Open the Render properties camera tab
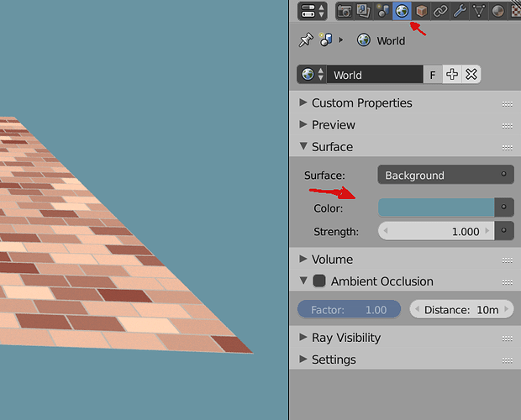 pos(345,11)
